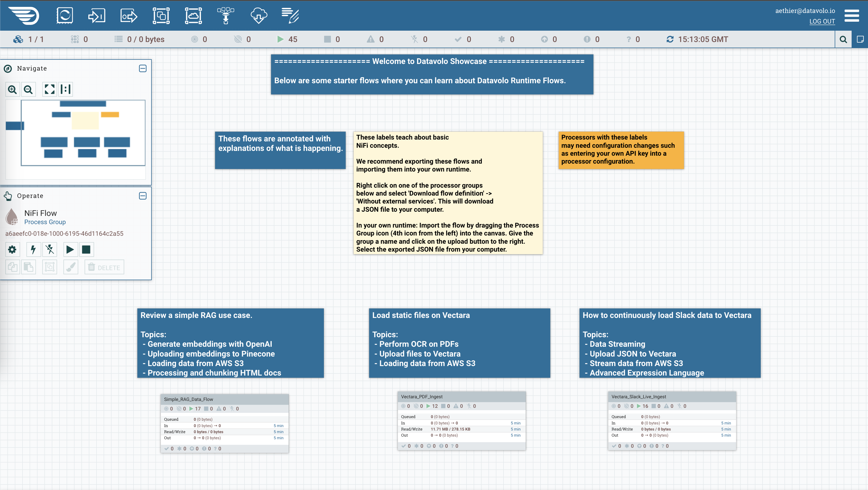
Task: Click the invalid components warning icon
Action: click(x=370, y=39)
